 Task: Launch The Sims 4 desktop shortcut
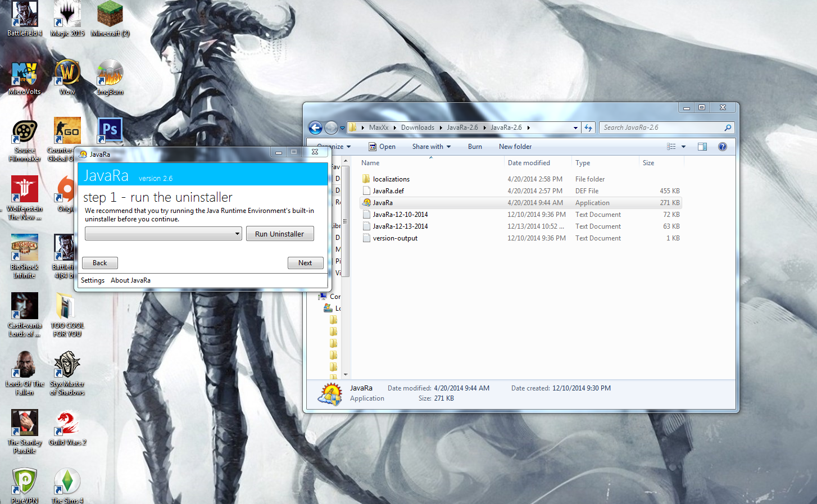click(67, 486)
